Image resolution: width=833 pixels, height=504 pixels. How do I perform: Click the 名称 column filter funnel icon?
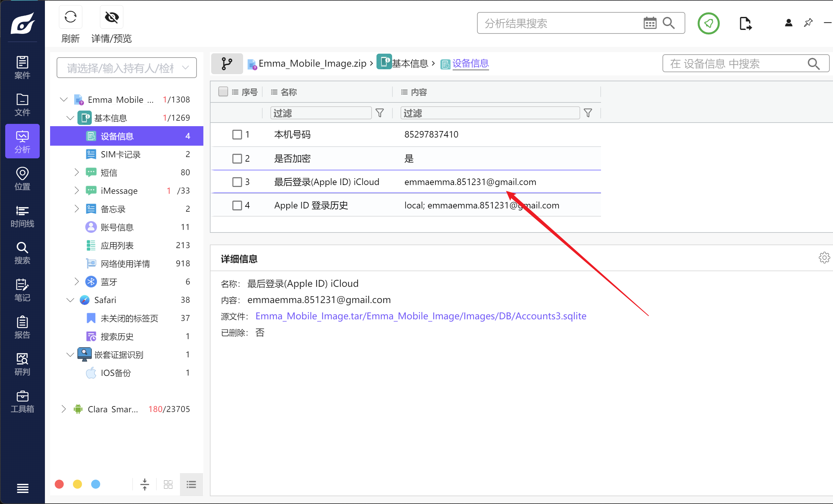(x=380, y=113)
